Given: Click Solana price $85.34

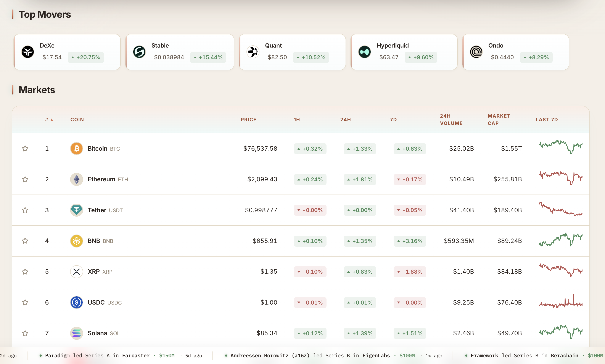Looking at the screenshot, I should (267, 333).
